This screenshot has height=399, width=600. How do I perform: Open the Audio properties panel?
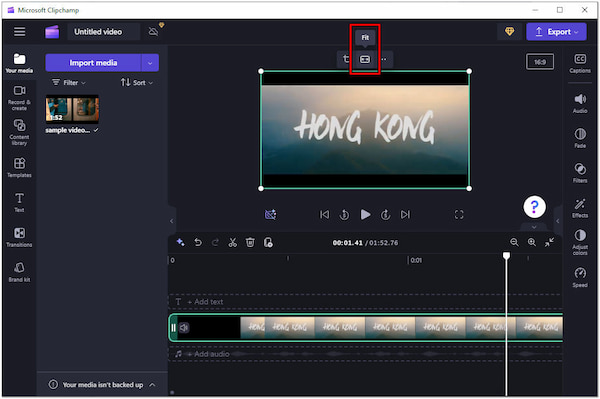(x=580, y=103)
